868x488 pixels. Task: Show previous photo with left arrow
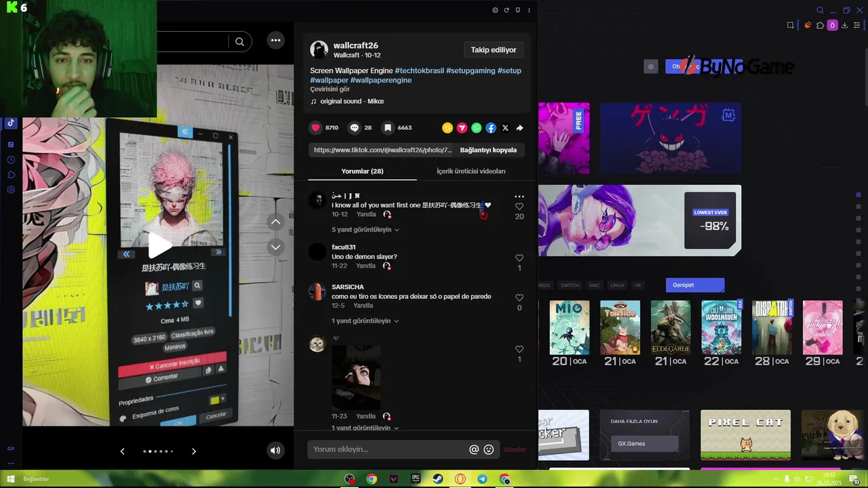point(122,451)
